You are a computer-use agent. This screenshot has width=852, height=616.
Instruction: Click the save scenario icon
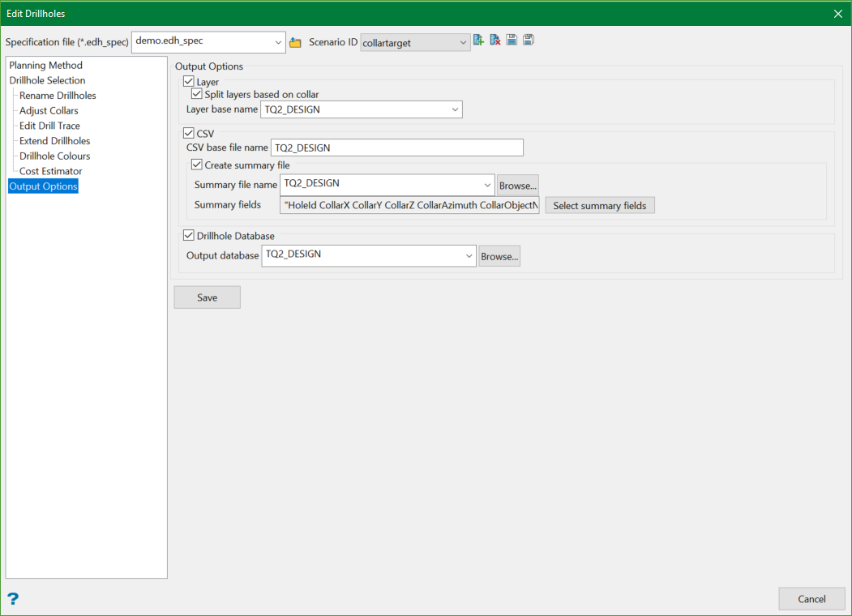pos(512,41)
